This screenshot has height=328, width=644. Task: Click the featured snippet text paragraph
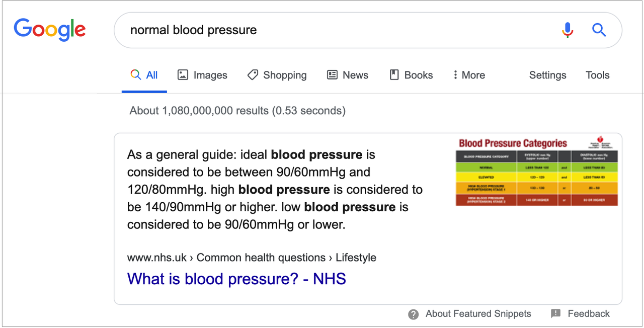pyautogui.click(x=275, y=190)
